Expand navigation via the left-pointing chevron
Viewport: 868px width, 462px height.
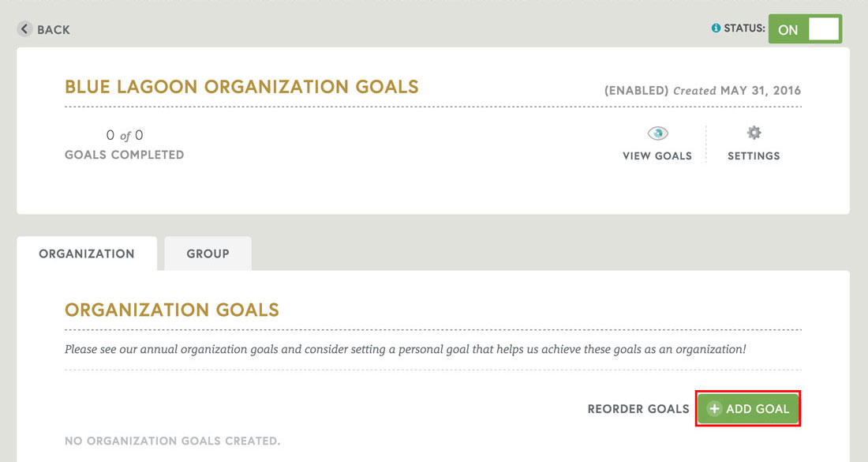tap(24, 28)
